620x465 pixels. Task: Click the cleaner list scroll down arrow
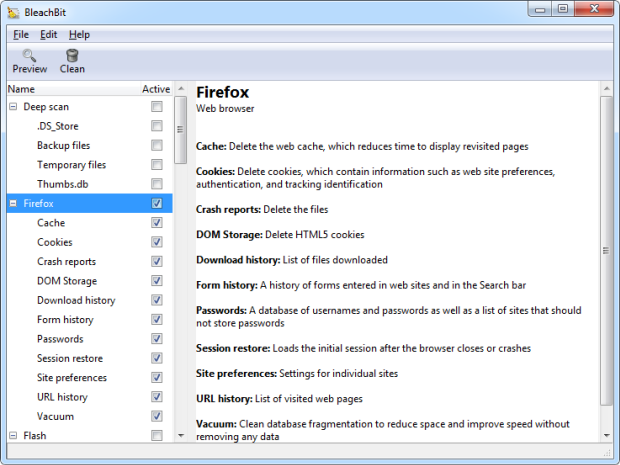coord(181,436)
